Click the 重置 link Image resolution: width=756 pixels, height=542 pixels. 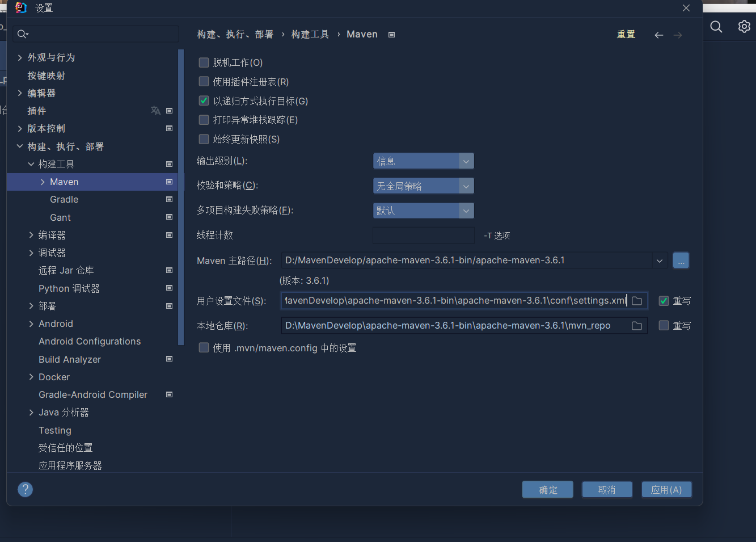(x=626, y=35)
